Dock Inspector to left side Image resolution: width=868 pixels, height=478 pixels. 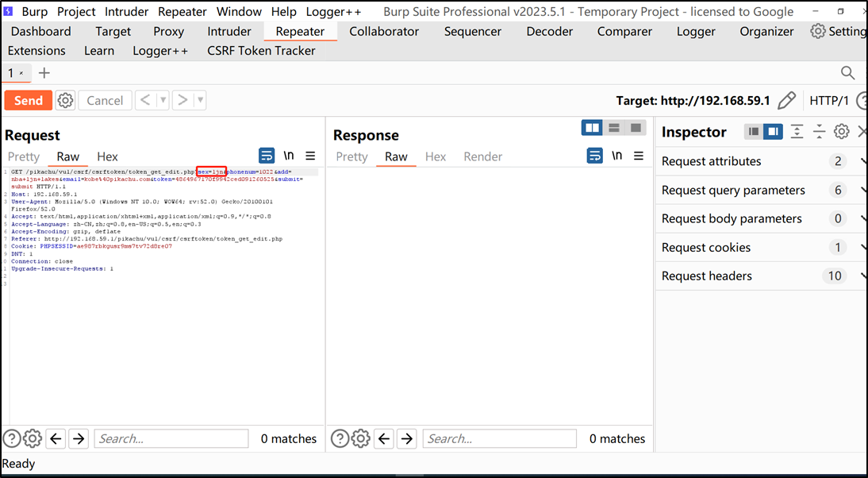point(753,131)
